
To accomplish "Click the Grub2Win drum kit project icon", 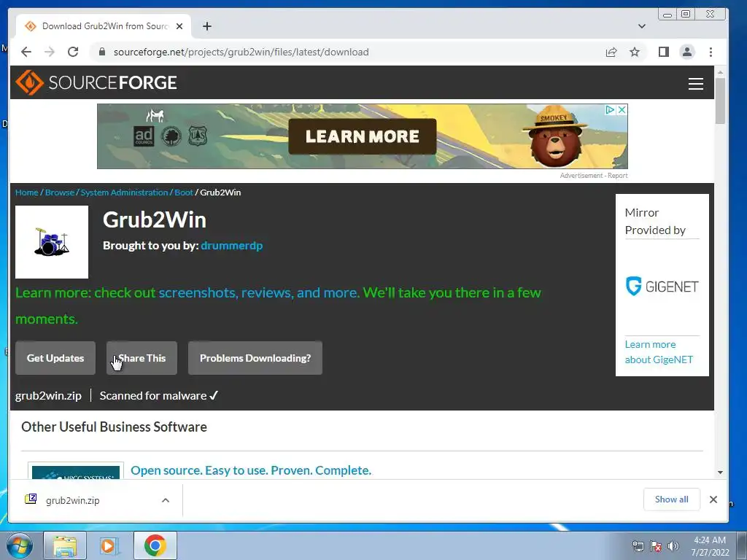I will 52,242.
